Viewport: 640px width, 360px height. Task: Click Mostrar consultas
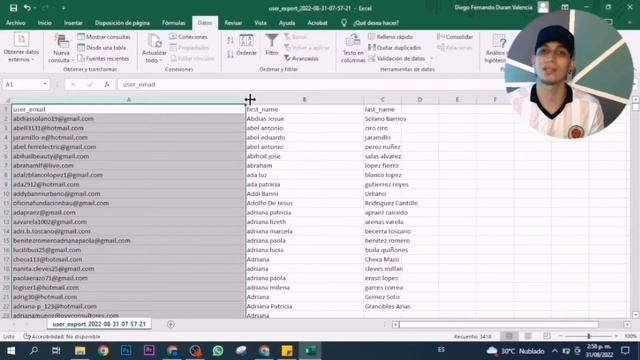104,37
